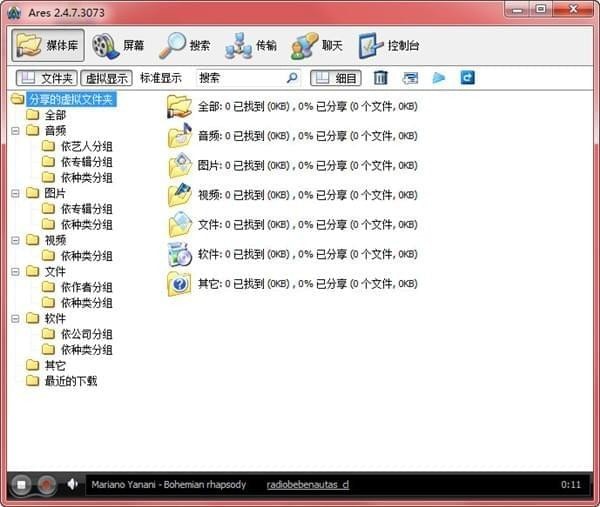Click the blue refresh icon in toolbar
600x507 pixels.
(x=467, y=78)
